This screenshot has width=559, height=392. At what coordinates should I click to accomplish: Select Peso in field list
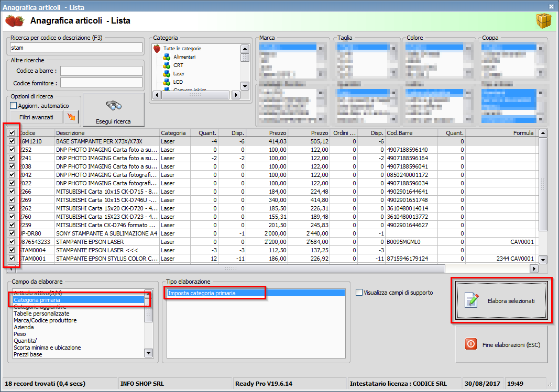19,333
